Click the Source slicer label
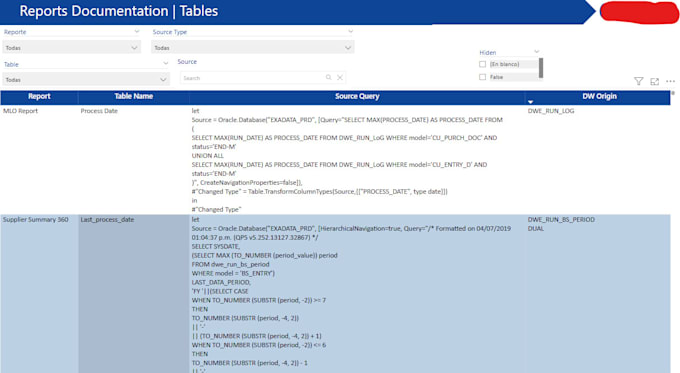 [x=187, y=62]
